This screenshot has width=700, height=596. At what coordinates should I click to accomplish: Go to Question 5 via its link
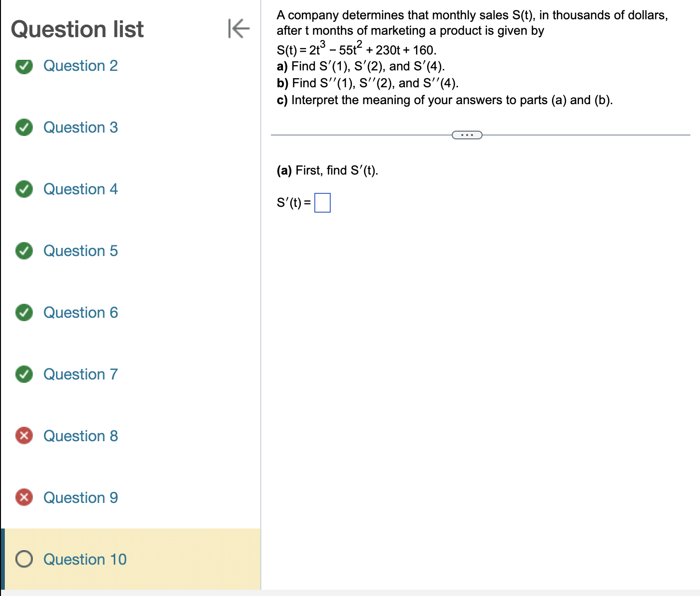coord(81,251)
